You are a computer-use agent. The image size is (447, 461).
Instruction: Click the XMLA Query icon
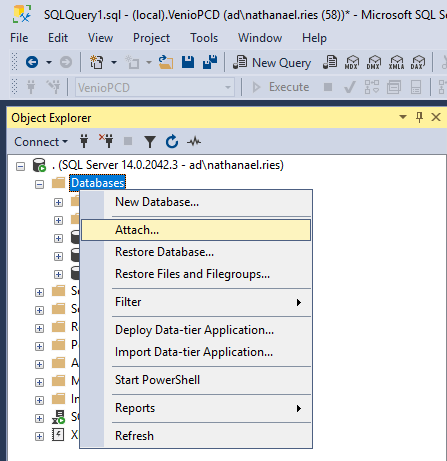[396, 62]
